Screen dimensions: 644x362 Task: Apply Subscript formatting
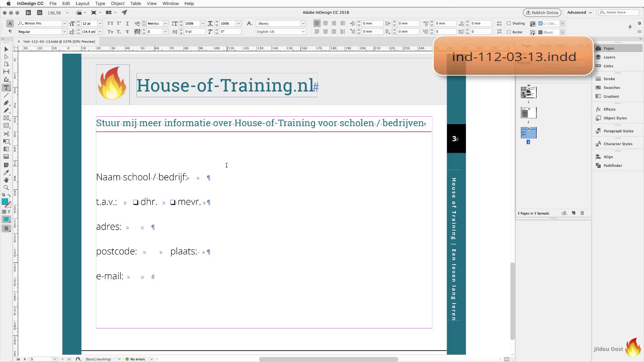pos(119,32)
